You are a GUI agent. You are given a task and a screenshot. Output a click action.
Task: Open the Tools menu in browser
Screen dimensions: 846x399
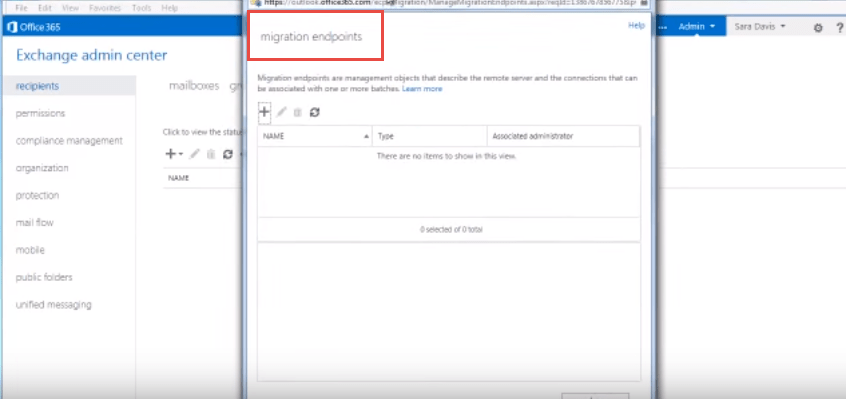141,8
